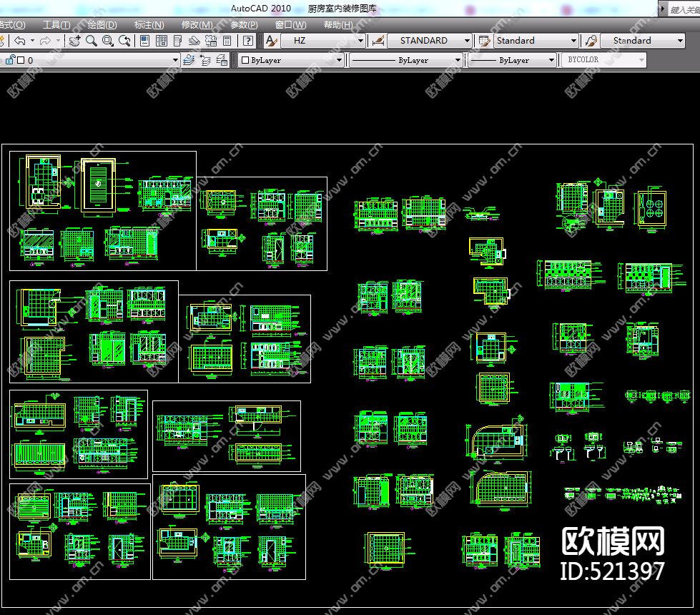
Task: Click the layer 0 color box
Action: (21, 60)
